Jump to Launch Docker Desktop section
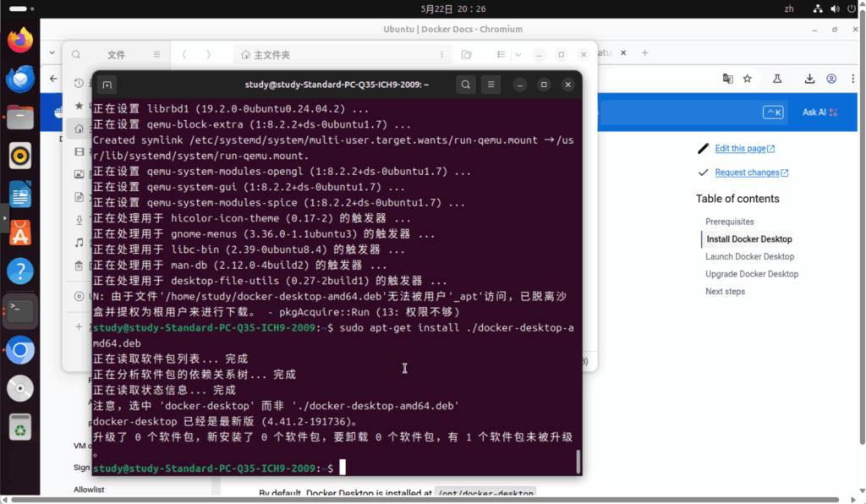This screenshot has width=866, height=504. pyautogui.click(x=749, y=256)
